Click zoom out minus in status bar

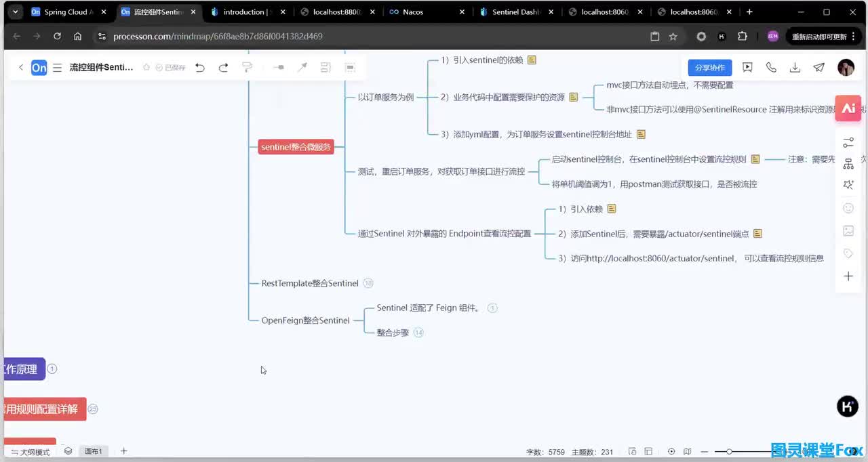point(705,452)
